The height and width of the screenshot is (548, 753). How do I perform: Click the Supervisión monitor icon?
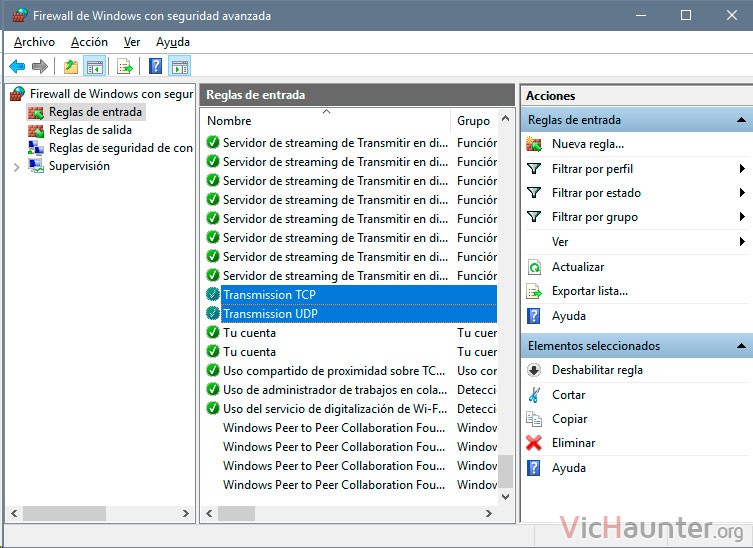[x=36, y=166]
